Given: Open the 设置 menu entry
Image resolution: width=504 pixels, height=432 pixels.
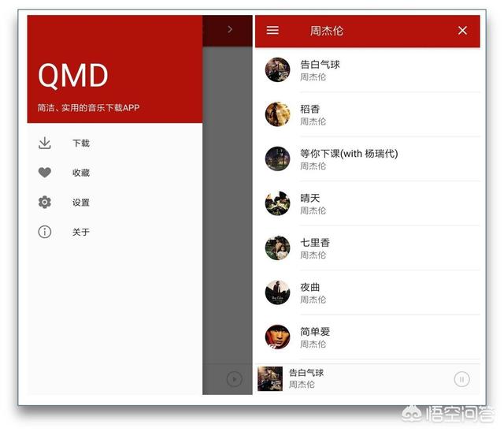Looking at the screenshot, I should [81, 203].
